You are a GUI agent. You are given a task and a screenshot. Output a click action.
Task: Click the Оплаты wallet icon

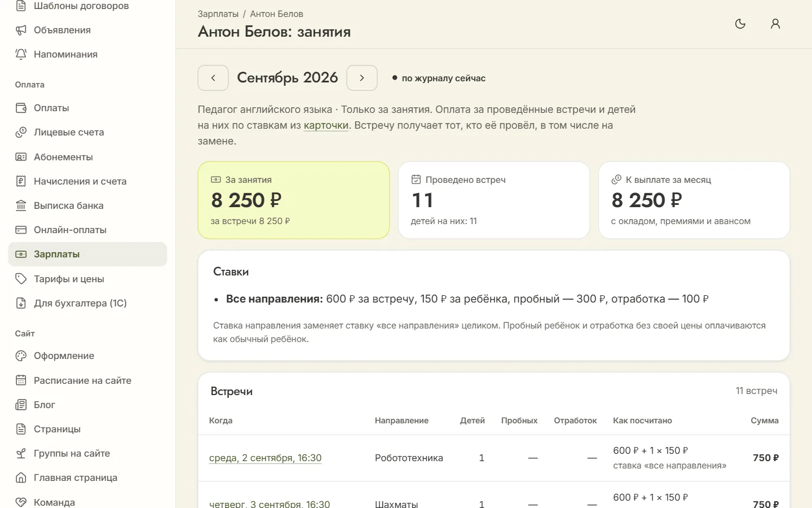[21, 108]
